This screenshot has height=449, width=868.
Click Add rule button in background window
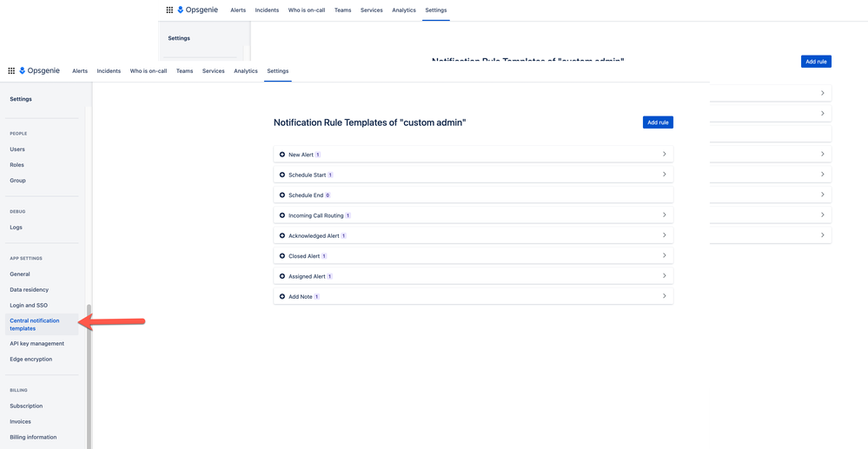tap(816, 62)
